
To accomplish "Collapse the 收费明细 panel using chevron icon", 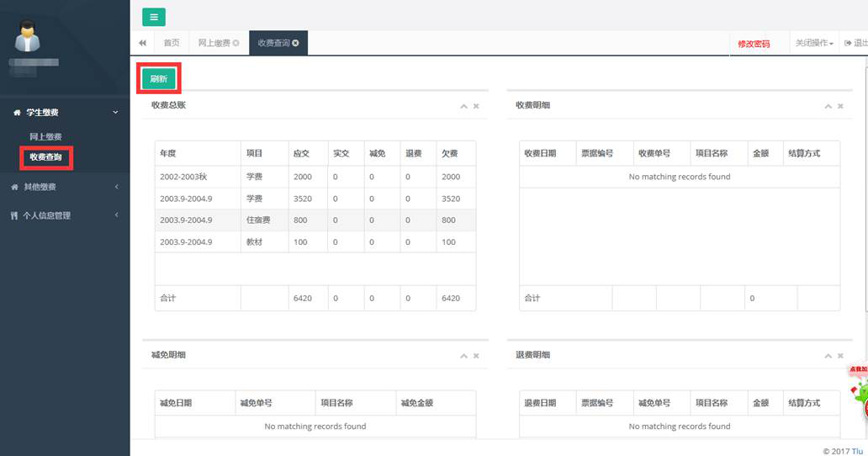I will [x=828, y=106].
